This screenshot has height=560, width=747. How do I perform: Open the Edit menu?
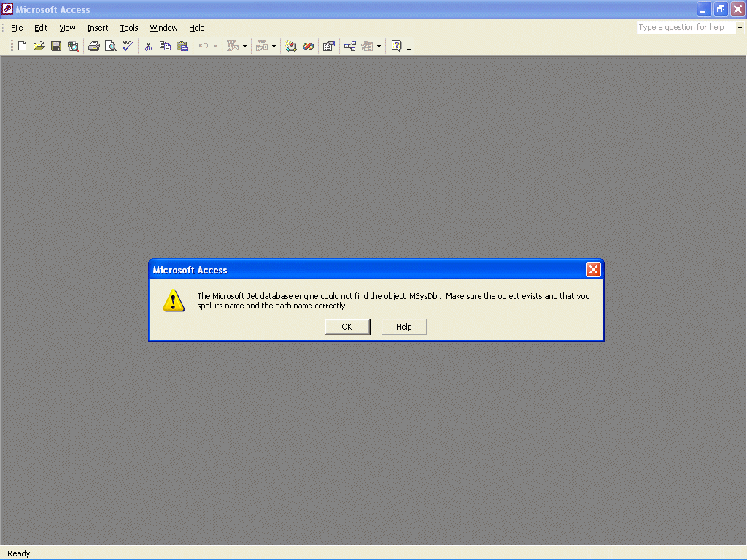coord(41,28)
